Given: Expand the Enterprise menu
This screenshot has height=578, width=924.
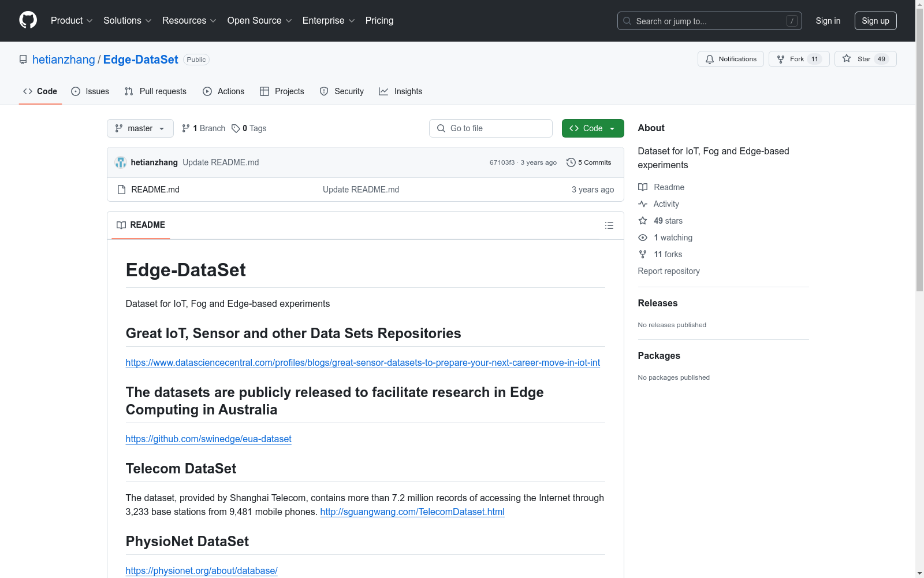Looking at the screenshot, I should 329,20.
